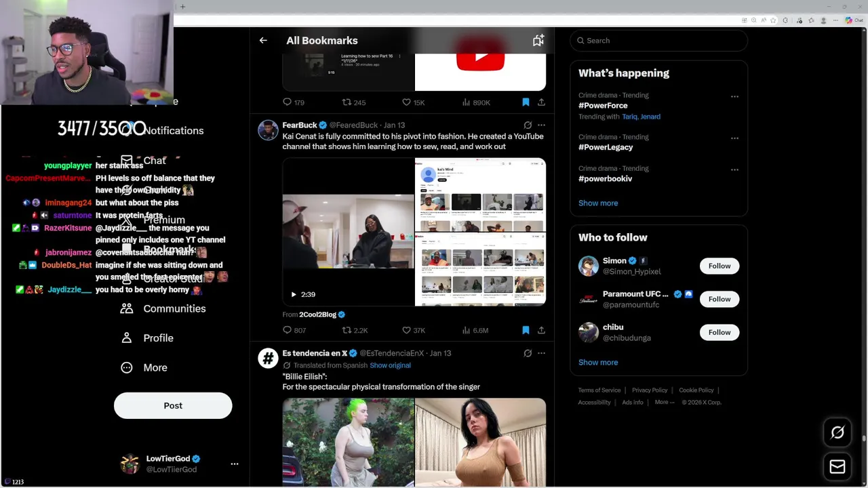Open 2Cool2Blog source link
The width and height of the screenshot is (868, 488).
pos(317,314)
